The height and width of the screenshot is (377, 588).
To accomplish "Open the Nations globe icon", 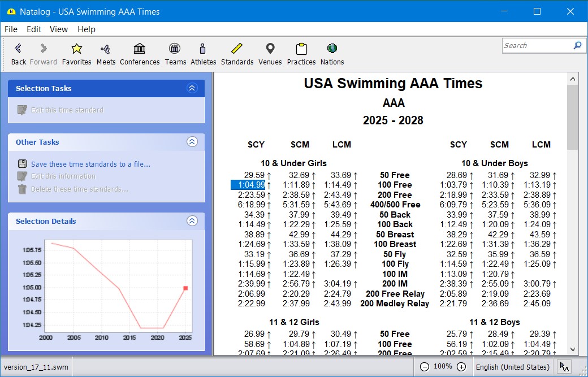I will (x=332, y=49).
